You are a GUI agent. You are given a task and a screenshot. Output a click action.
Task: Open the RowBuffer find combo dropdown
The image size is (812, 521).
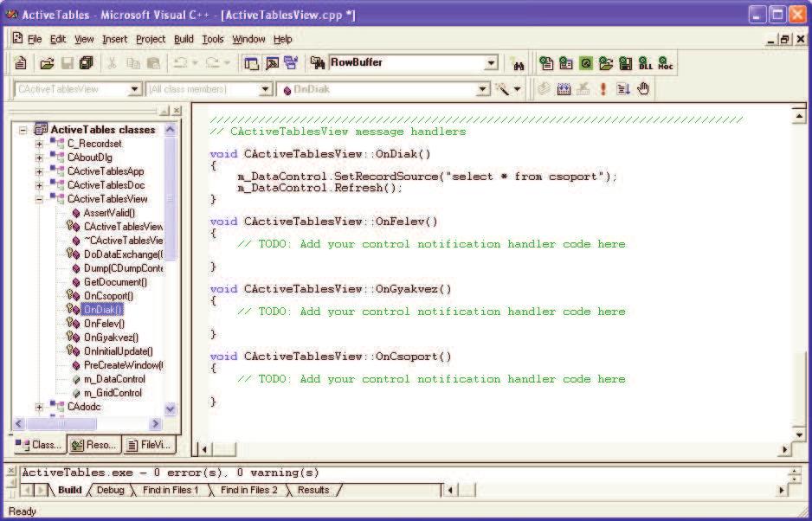[491, 63]
